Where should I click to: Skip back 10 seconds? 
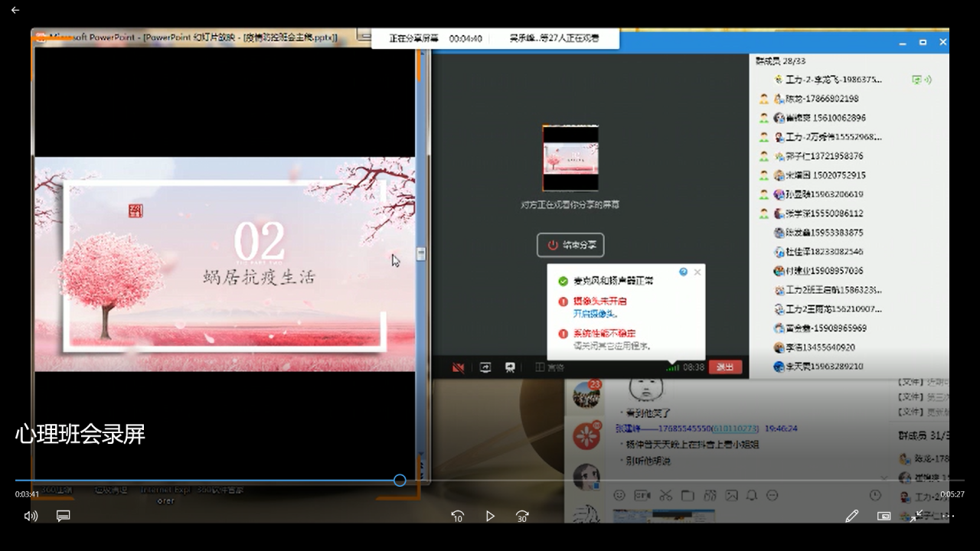[457, 516]
